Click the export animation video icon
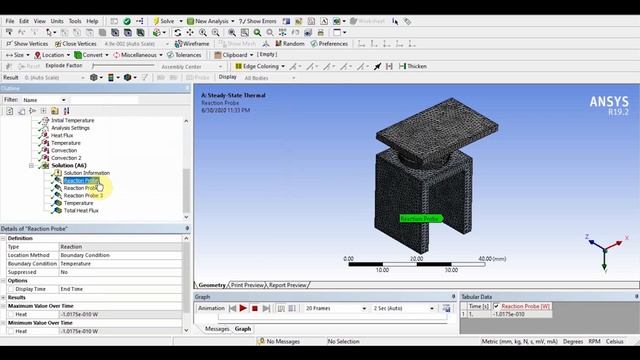Image resolution: width=640 pixels, height=360 pixels. pyautogui.click(x=447, y=309)
